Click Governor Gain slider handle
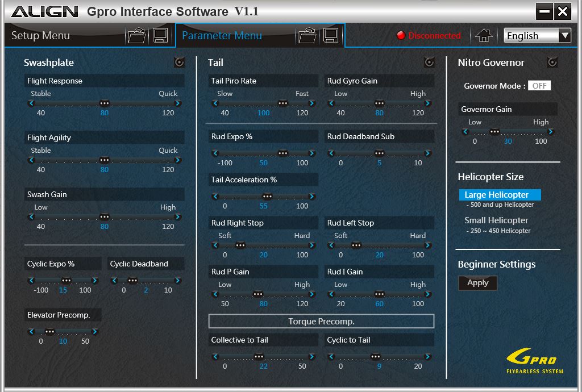Viewport: 582px width, 392px height. 494,132
